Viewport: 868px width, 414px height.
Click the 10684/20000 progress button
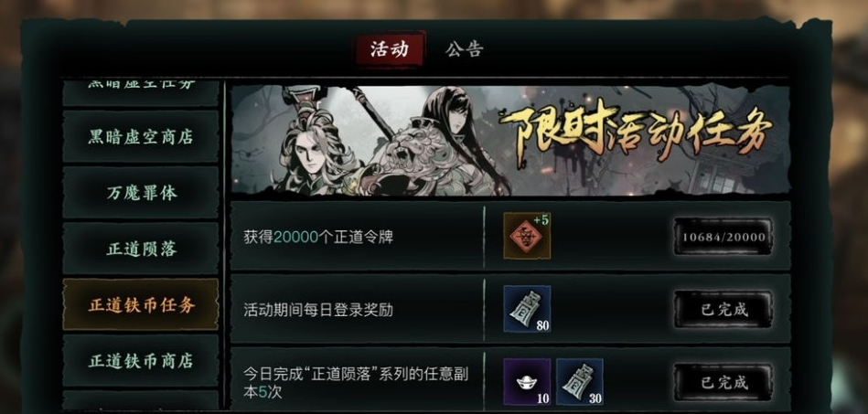(723, 237)
